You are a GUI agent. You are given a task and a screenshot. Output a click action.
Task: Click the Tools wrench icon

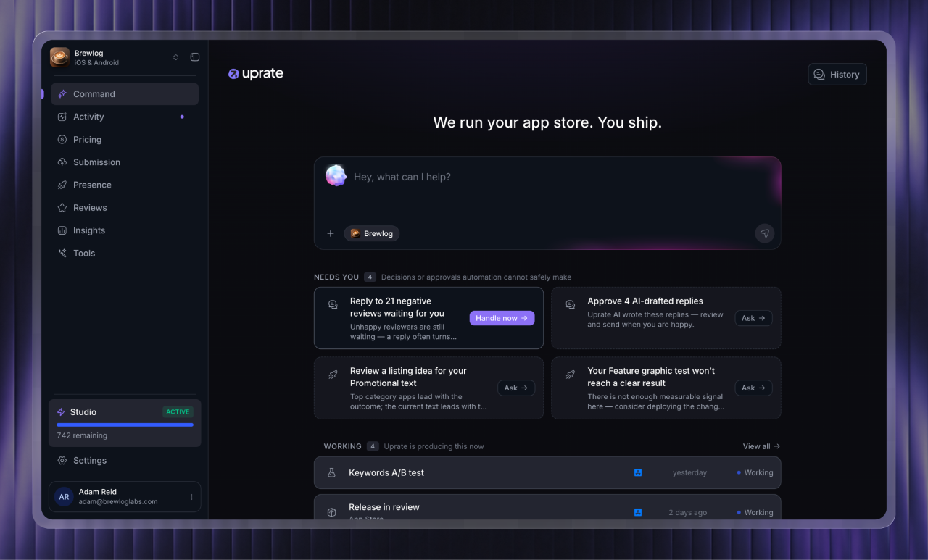pyautogui.click(x=62, y=254)
